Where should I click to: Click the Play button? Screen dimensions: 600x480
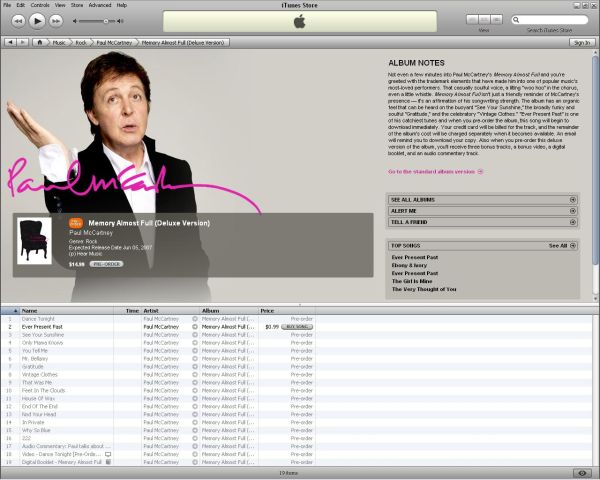[x=37, y=21]
